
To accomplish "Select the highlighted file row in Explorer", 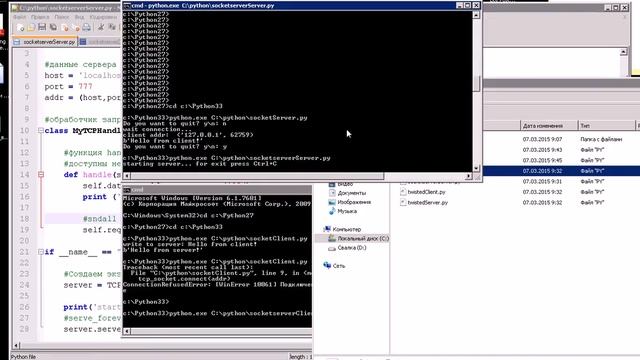I will (x=560, y=171).
